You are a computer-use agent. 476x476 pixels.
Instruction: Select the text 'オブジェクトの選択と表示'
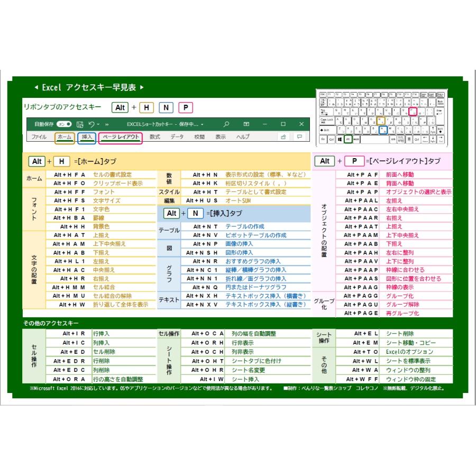pos(419,192)
